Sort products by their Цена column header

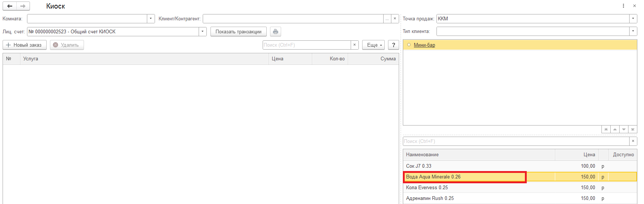click(x=577, y=155)
